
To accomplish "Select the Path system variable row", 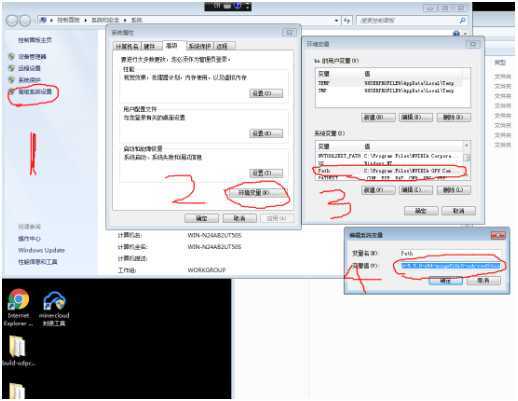I will 390,171.
